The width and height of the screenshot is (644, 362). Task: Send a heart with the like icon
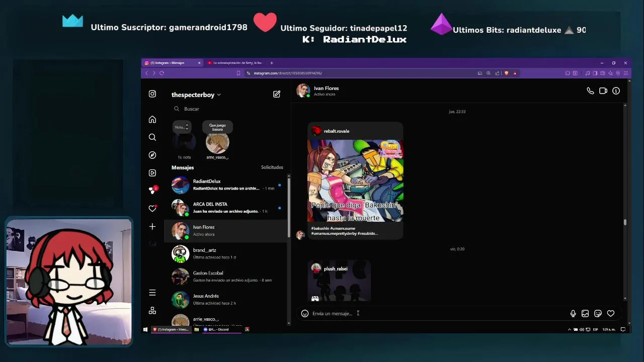[x=611, y=313]
